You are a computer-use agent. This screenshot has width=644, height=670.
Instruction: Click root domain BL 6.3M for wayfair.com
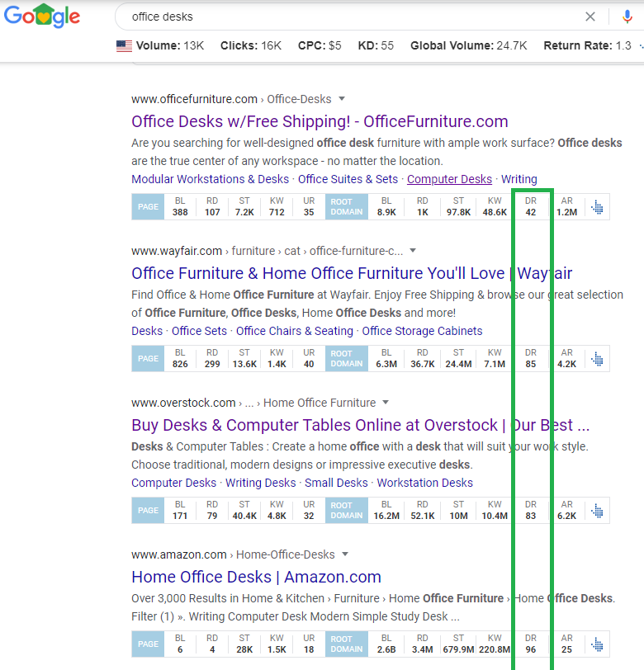click(386, 364)
